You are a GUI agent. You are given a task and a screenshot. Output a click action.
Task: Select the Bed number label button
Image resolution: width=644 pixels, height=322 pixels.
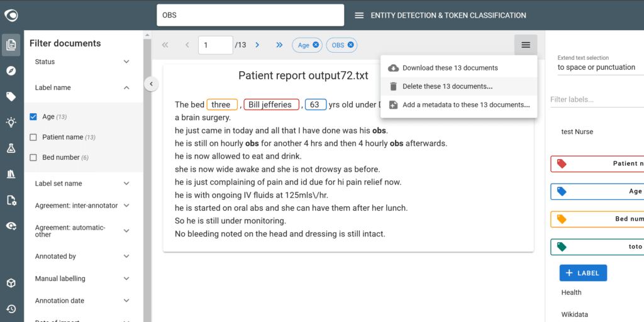(597, 219)
